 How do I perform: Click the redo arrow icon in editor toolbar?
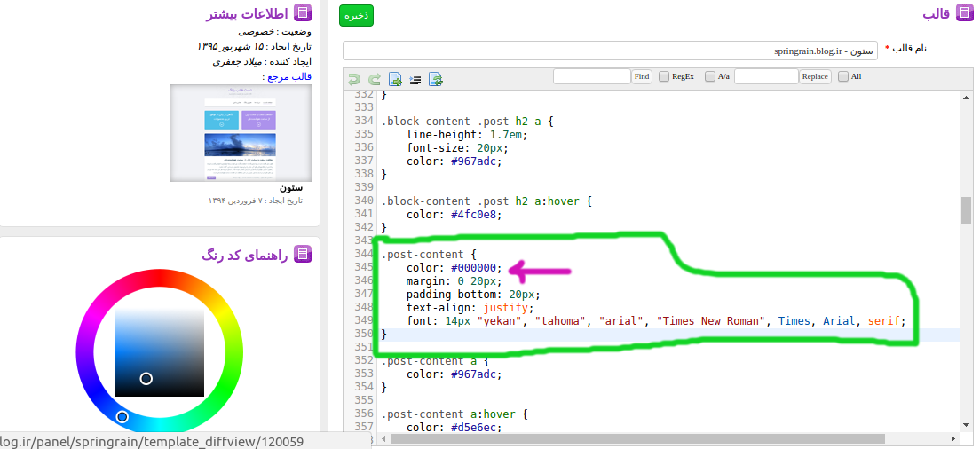pos(375,79)
